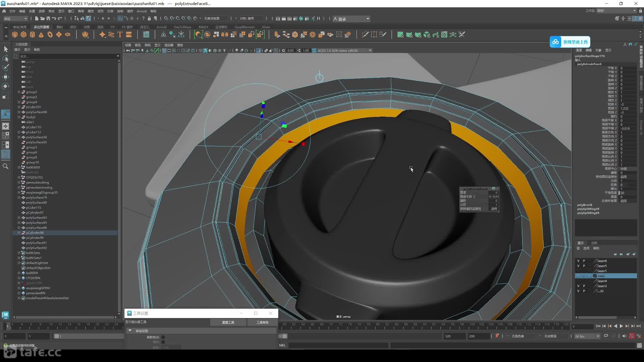Select the arrow Select tool in toolbox
644x362 pixels.
[x=6, y=49]
